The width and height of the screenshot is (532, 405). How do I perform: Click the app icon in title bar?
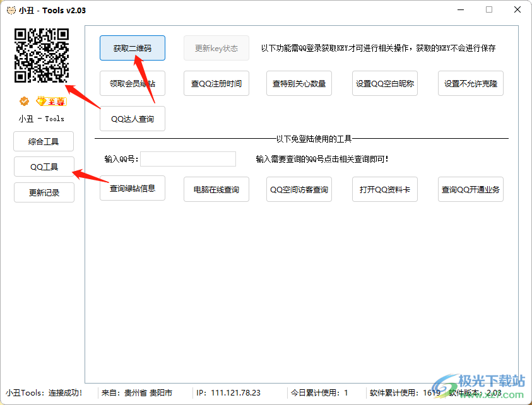11,10
